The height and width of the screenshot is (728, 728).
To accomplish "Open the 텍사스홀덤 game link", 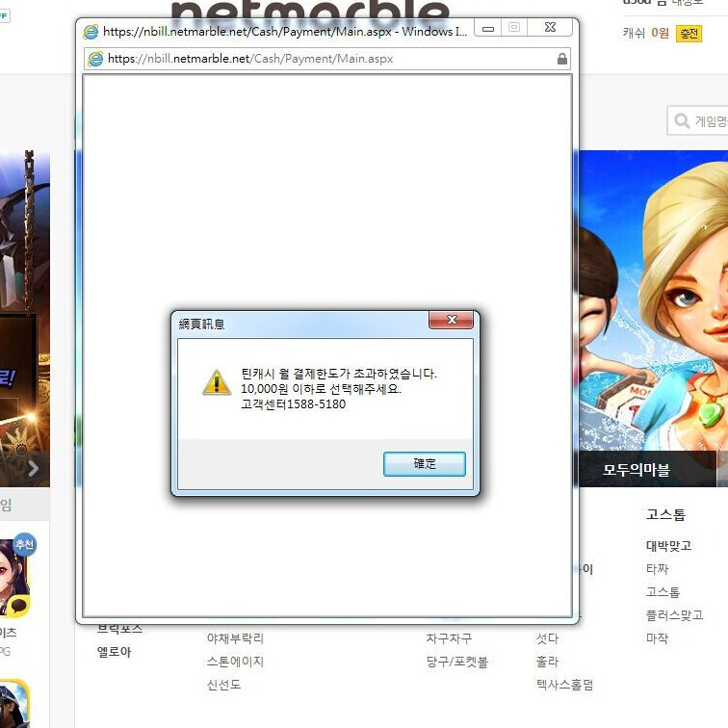I will click(x=564, y=685).
